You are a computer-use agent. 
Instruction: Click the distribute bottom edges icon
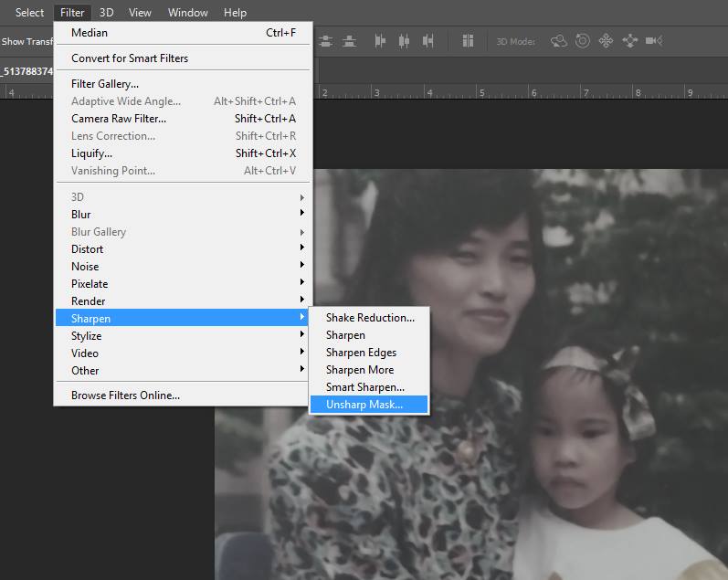349,41
